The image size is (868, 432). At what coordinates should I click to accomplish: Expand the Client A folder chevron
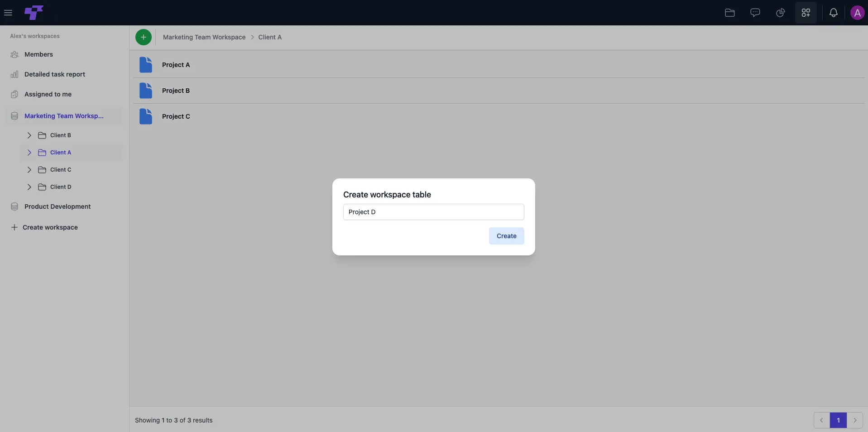coord(29,153)
